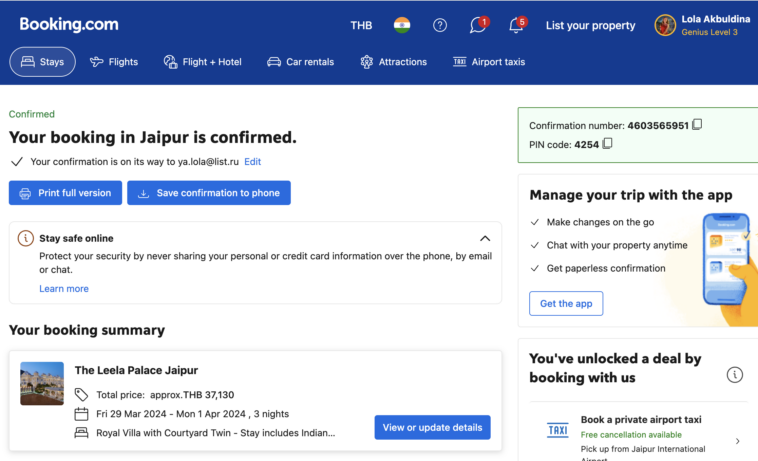The height and width of the screenshot is (461, 758).
Task: Collapse the Stay safe online notice
Action: pos(485,239)
